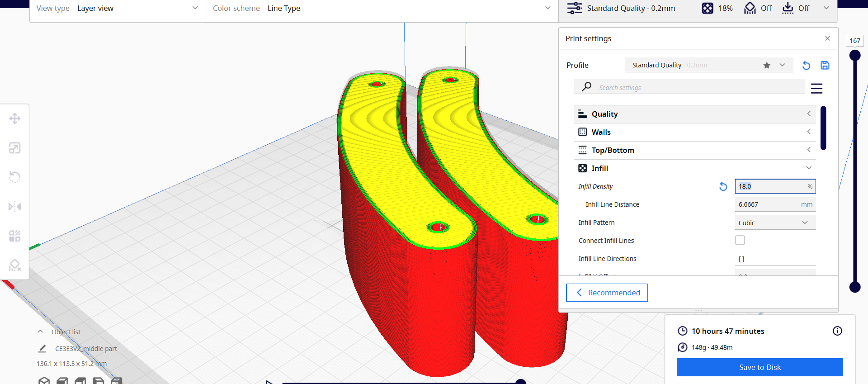Viewport: 868px width, 384px height.
Task: Open the Profile dropdown
Action: click(x=709, y=65)
